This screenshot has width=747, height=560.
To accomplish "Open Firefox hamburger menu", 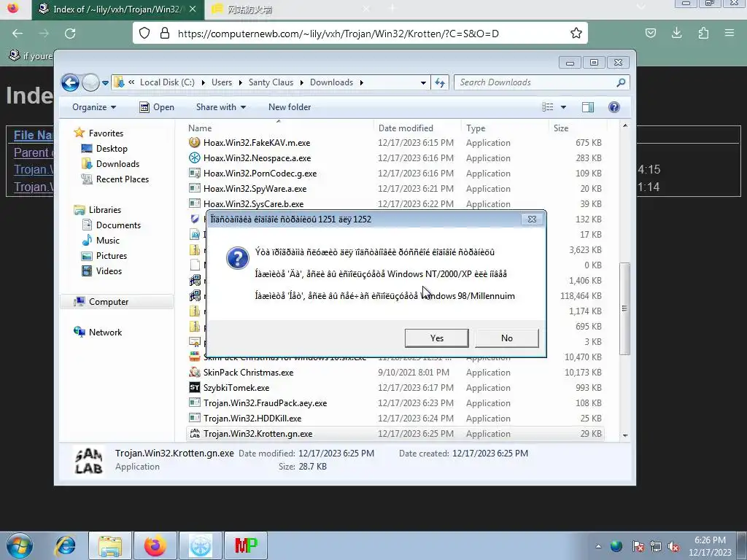I will [x=729, y=33].
